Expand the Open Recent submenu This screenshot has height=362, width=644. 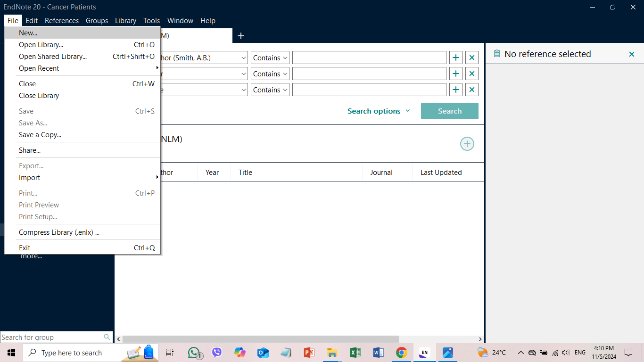[83, 68]
